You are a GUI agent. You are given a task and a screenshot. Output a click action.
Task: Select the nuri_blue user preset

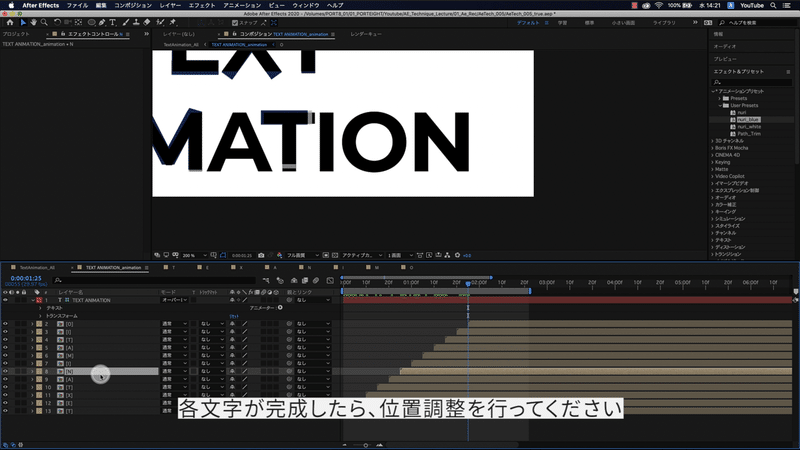(x=748, y=119)
